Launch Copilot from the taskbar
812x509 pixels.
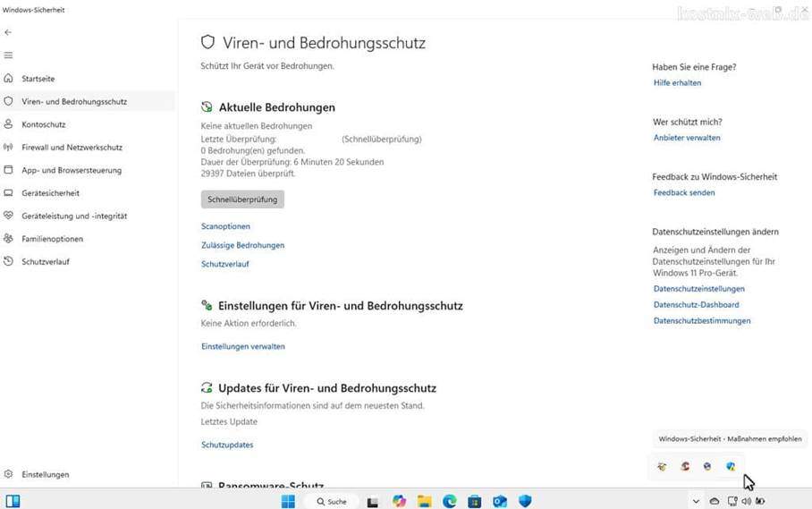(x=399, y=501)
